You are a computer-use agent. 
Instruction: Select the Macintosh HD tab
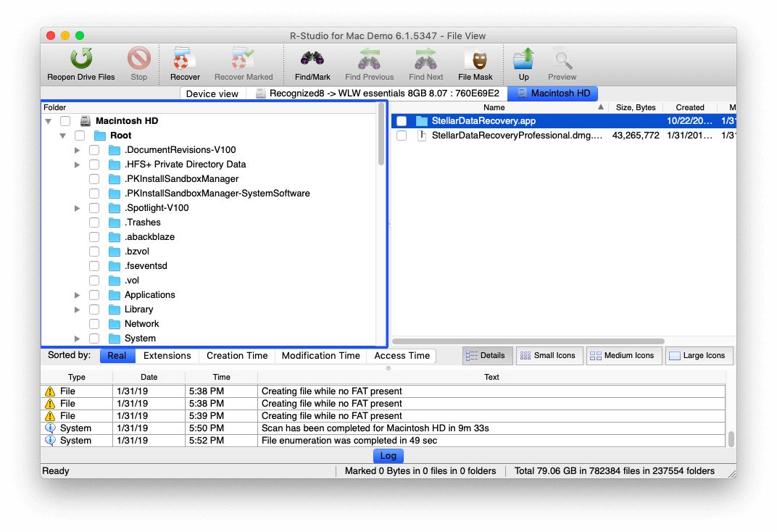tap(553, 93)
